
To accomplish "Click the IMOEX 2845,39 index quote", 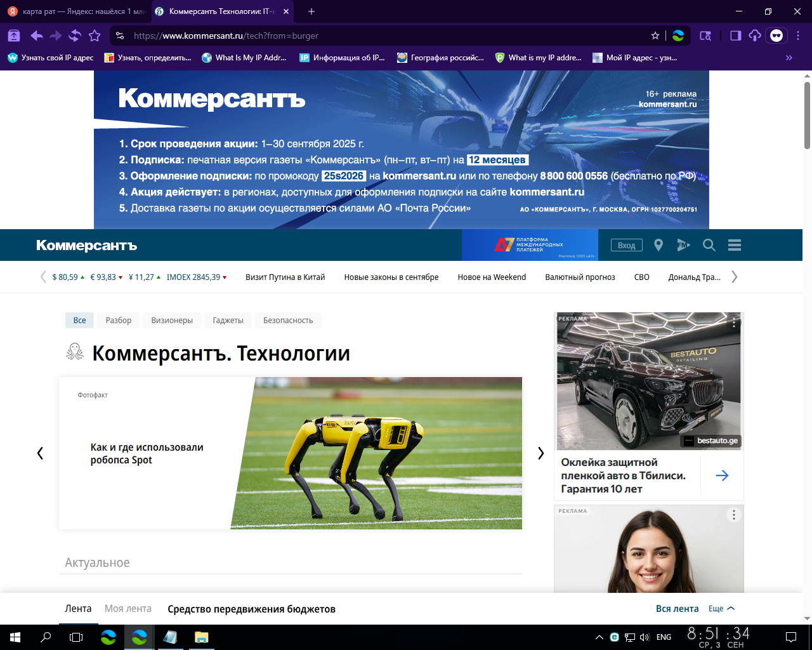I will coord(197,277).
